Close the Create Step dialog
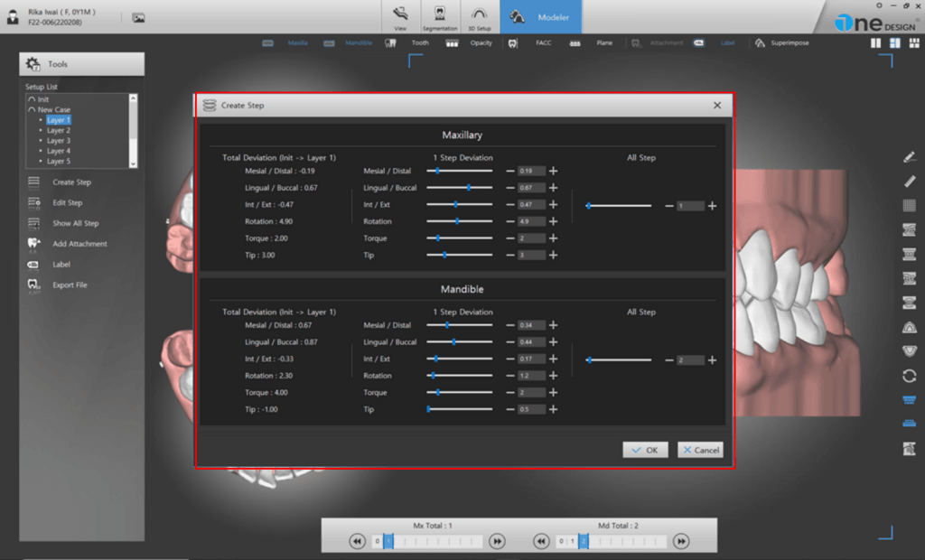The width and height of the screenshot is (925, 560). (716, 105)
